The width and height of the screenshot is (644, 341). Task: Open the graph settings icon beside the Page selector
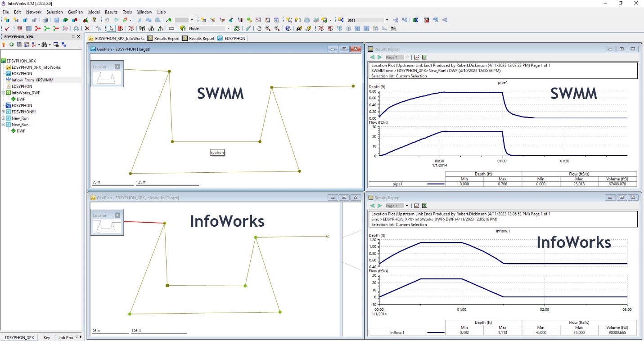[416, 57]
